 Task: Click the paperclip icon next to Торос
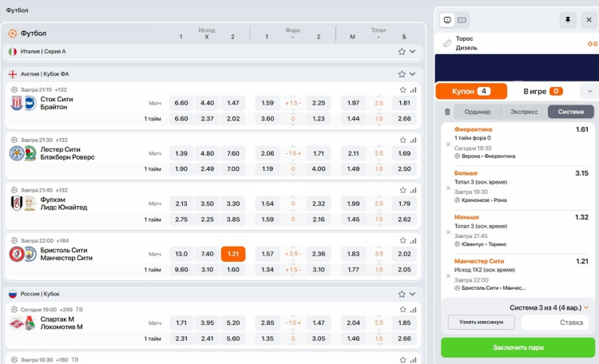pyautogui.click(x=447, y=43)
